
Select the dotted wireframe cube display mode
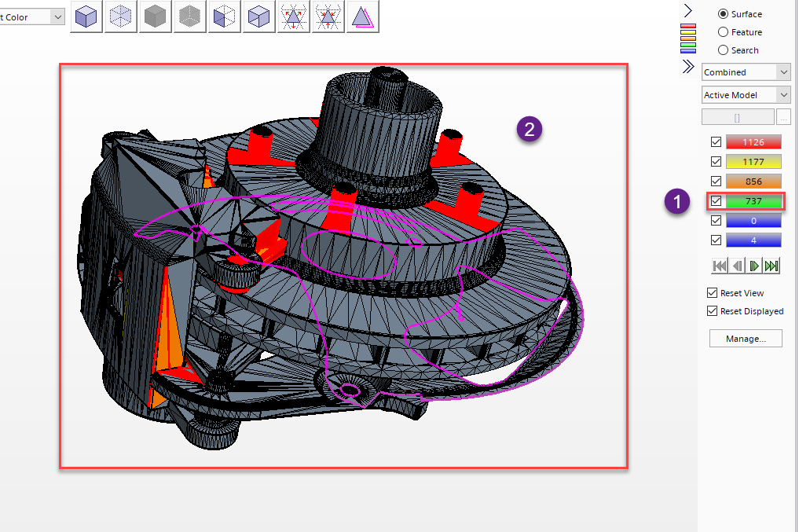[x=121, y=17]
